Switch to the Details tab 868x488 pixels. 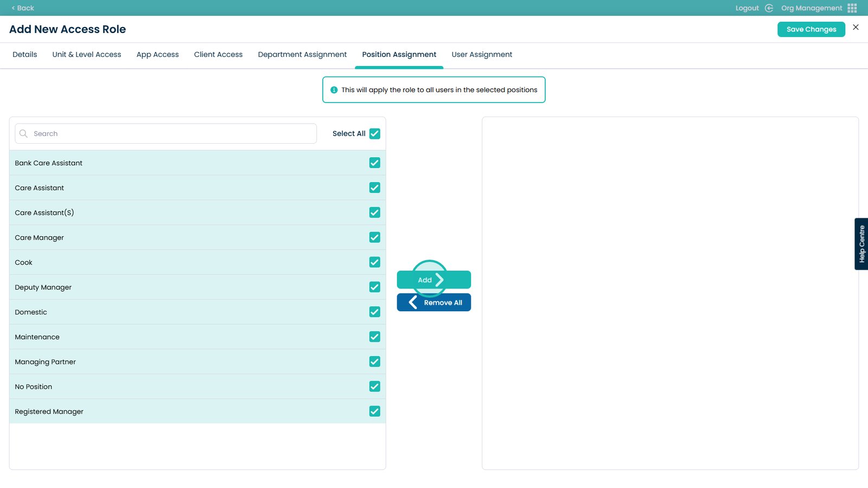tap(25, 55)
